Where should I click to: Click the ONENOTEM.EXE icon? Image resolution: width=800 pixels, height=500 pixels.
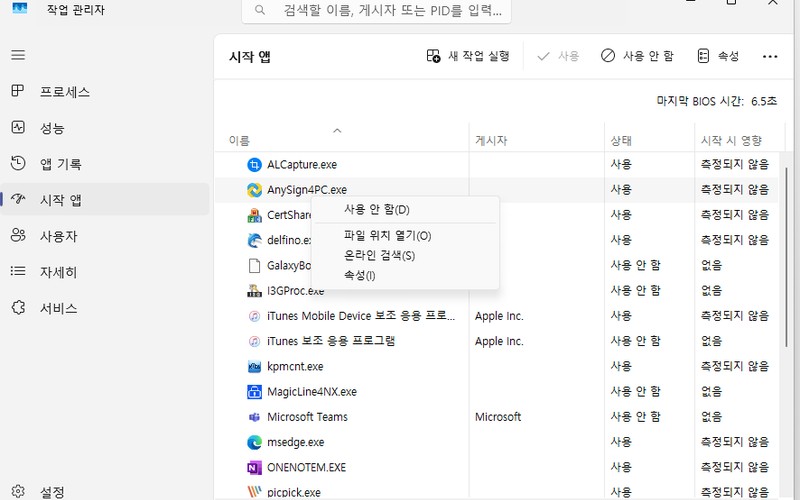(254, 467)
